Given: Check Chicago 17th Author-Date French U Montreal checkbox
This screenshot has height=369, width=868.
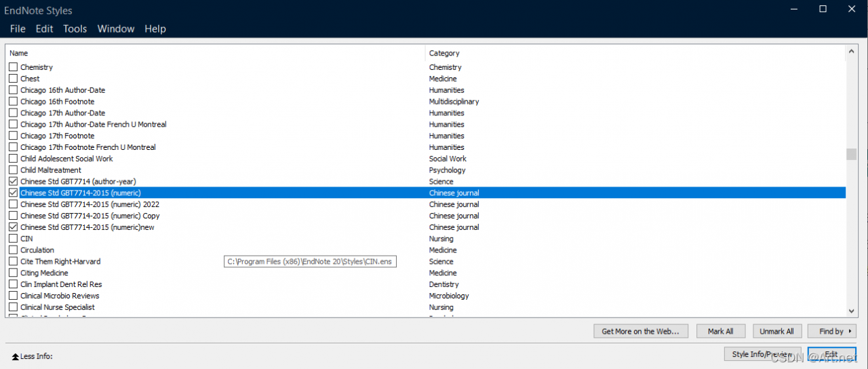Looking at the screenshot, I should pos(13,125).
